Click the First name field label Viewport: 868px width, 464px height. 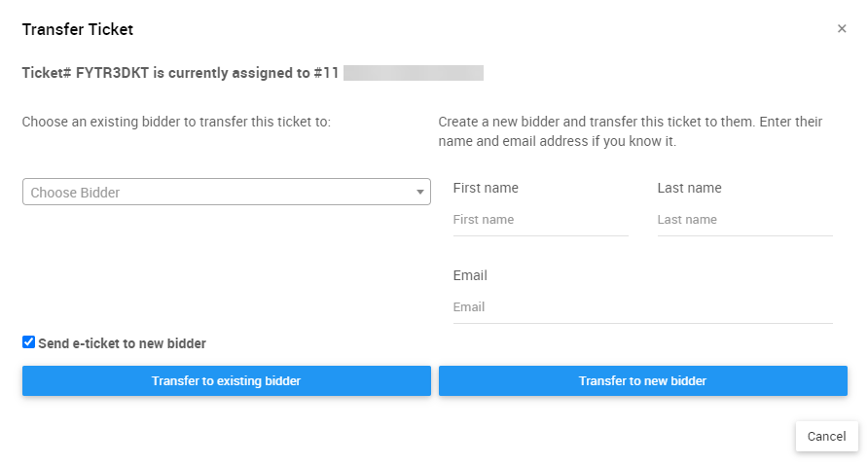[x=486, y=188]
